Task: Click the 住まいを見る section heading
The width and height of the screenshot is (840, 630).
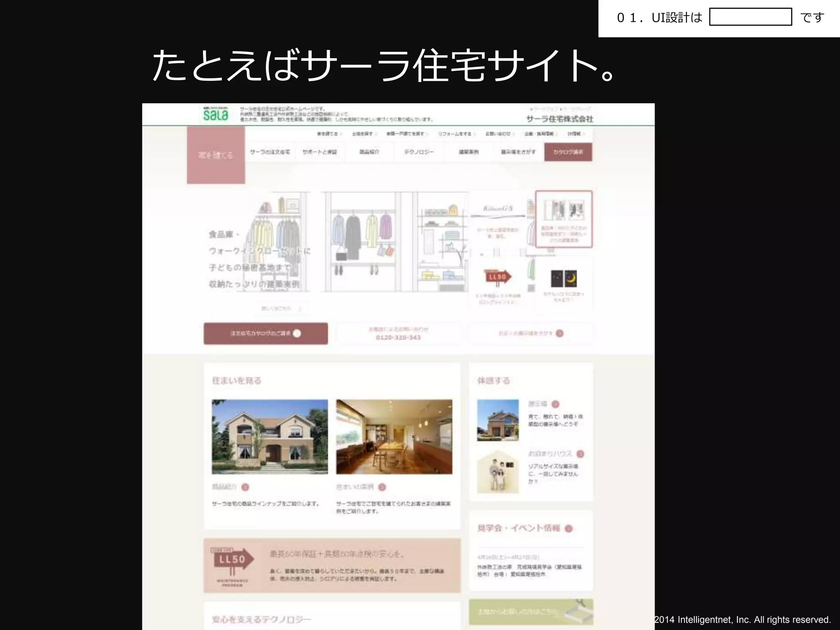Action: [237, 381]
